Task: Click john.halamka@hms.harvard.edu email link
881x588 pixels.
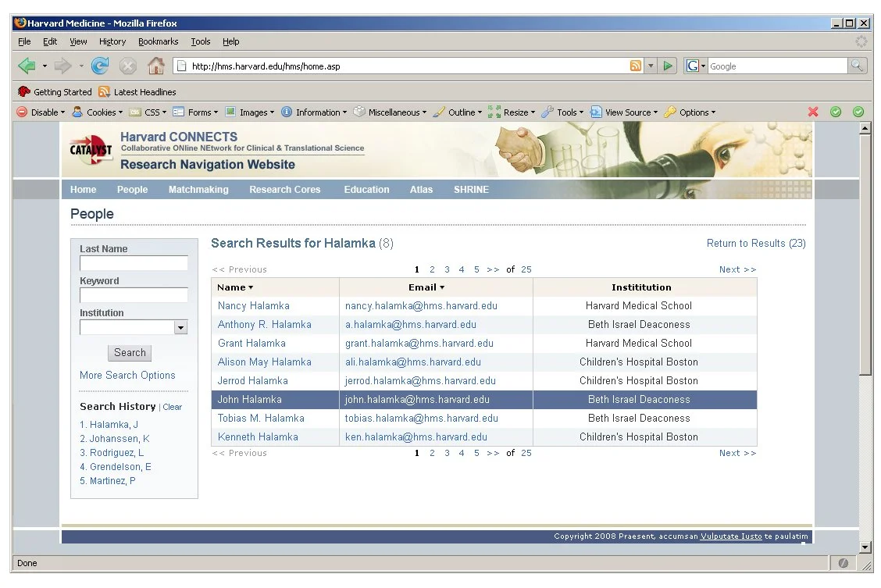Action: tap(418, 400)
